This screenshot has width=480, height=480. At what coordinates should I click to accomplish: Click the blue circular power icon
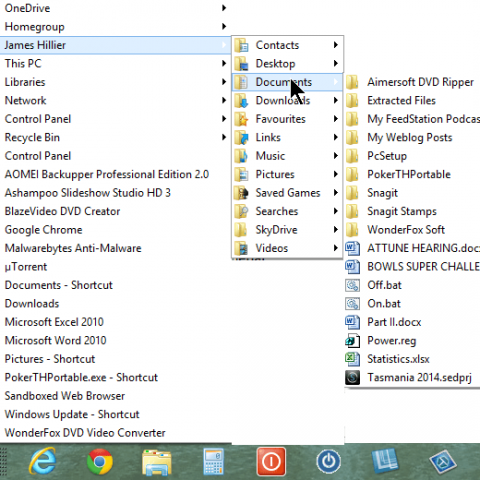[x=328, y=462]
